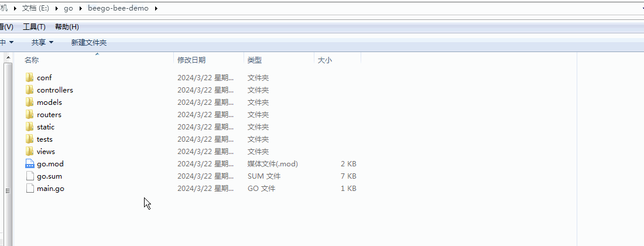
Task: Expand the arrow after 文档 (E:) breadcrumb
Action: [x=56, y=8]
